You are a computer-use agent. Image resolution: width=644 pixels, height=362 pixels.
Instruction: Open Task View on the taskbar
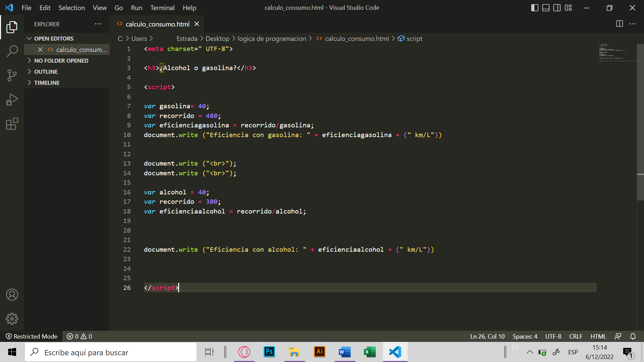[209, 352]
